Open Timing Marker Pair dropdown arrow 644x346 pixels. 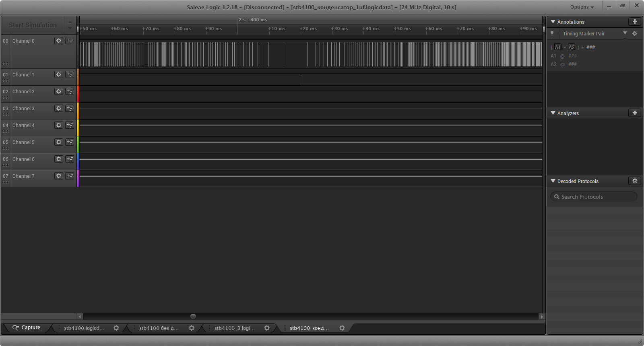[625, 33]
